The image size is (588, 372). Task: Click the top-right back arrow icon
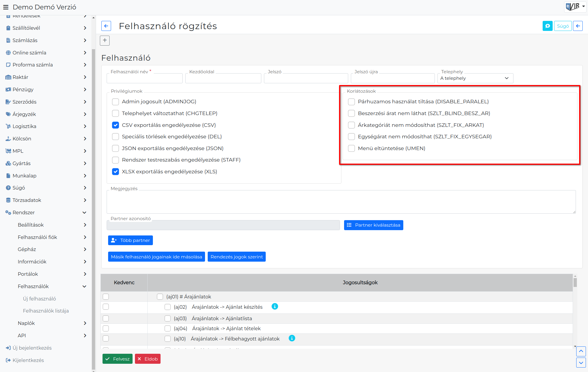[578, 26]
